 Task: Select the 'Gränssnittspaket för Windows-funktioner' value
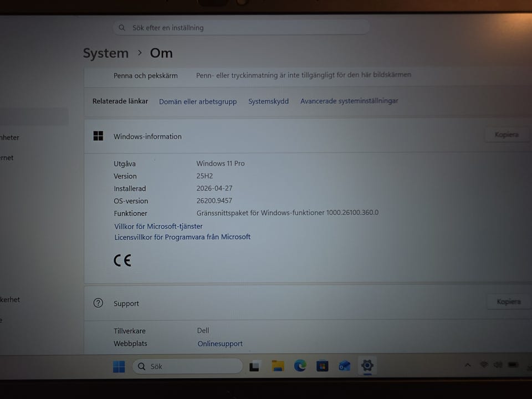[x=288, y=213]
